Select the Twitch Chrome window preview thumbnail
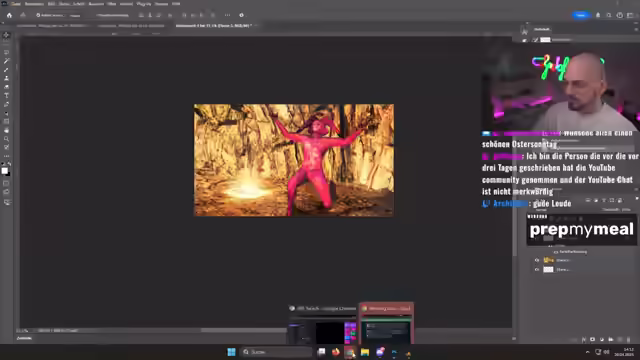The width and height of the screenshot is (640, 360). (x=322, y=324)
